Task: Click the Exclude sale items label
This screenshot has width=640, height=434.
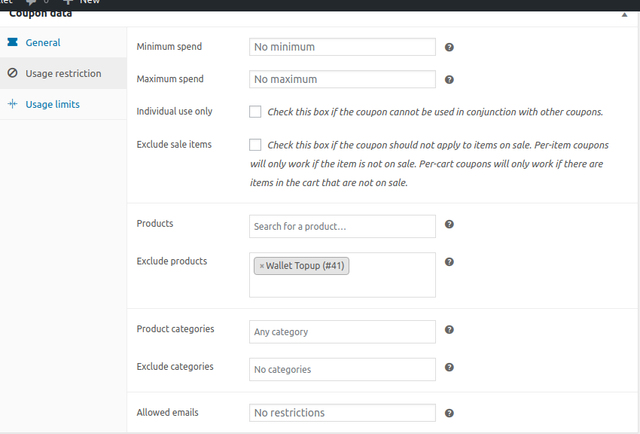Action: pos(174,145)
